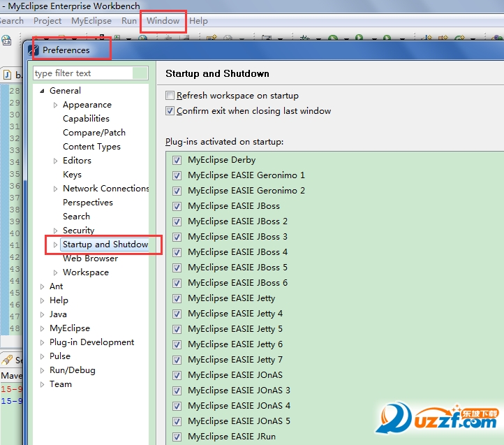Open the Search menu in menu bar

pos(12,21)
